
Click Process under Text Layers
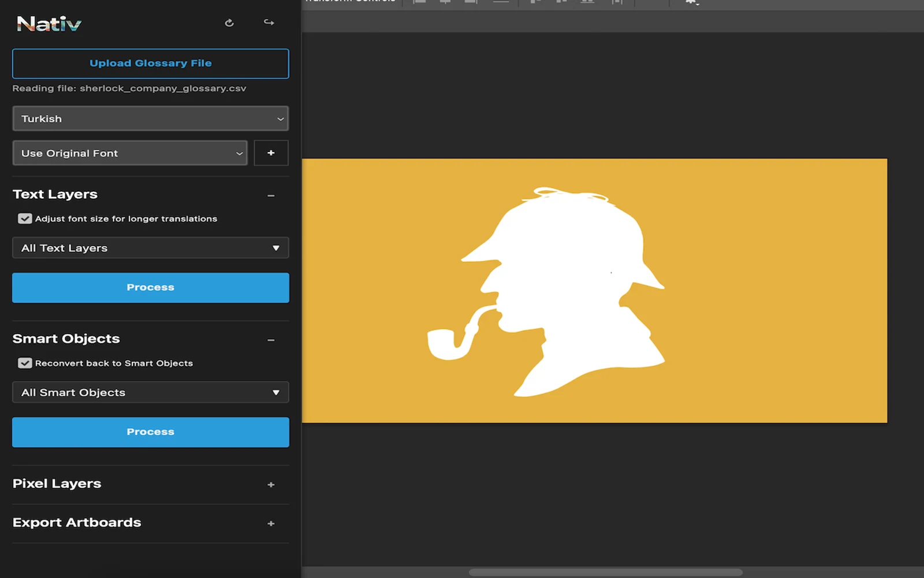(x=151, y=288)
